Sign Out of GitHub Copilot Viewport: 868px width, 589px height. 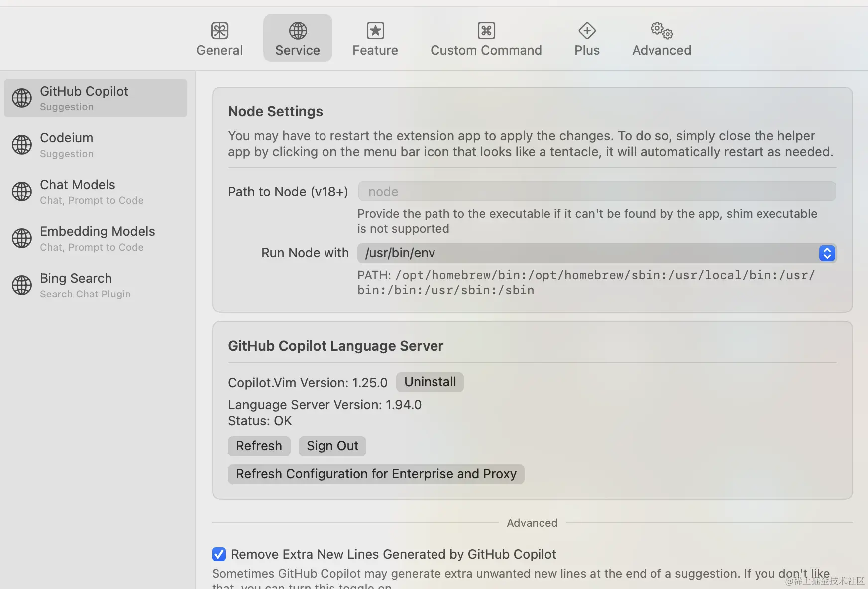[332, 446]
